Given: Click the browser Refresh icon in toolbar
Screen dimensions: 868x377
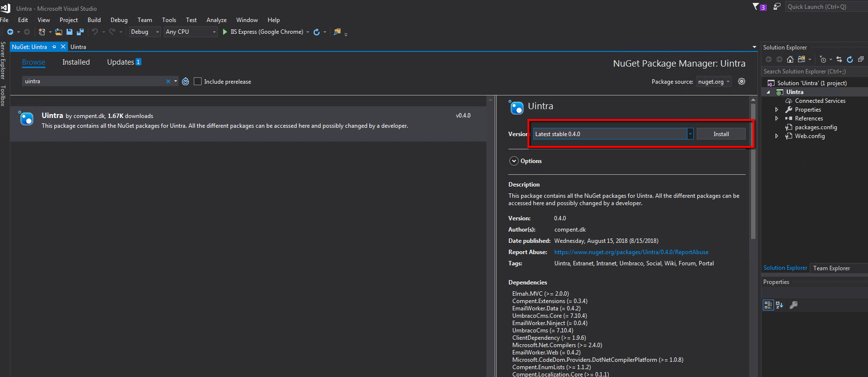Looking at the screenshot, I should 317,32.
